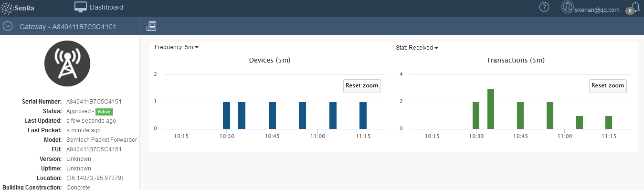Click the gateway log document icon

[x=151, y=26]
